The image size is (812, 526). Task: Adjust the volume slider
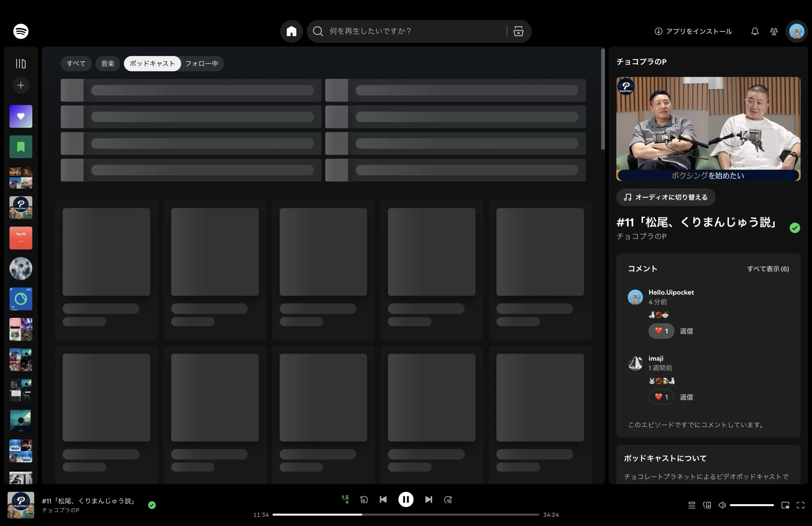pyautogui.click(x=752, y=505)
